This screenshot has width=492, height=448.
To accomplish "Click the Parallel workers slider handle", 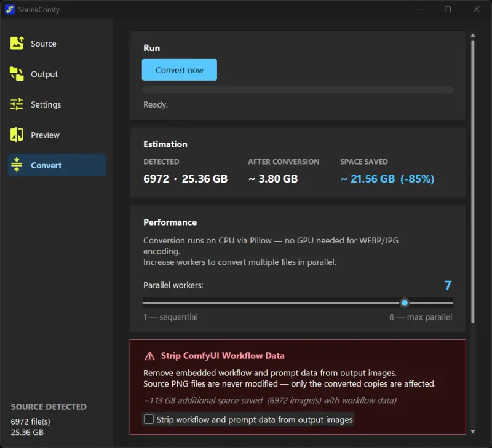I will 405,303.
